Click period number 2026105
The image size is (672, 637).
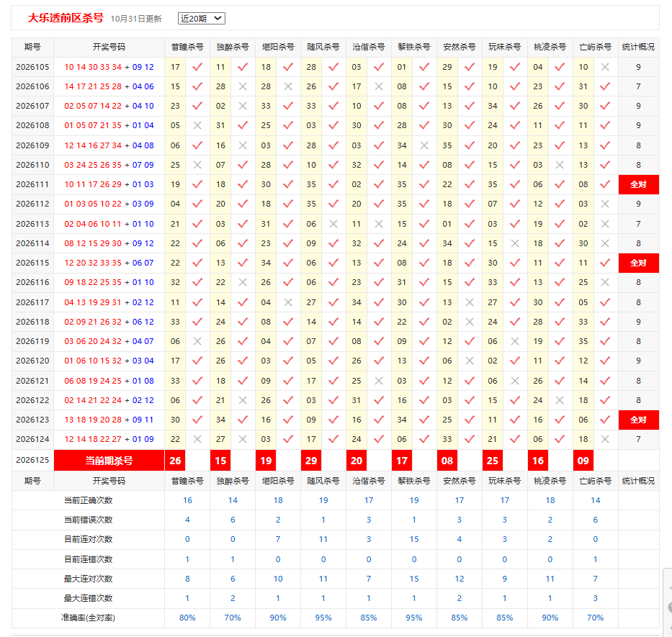(32, 67)
